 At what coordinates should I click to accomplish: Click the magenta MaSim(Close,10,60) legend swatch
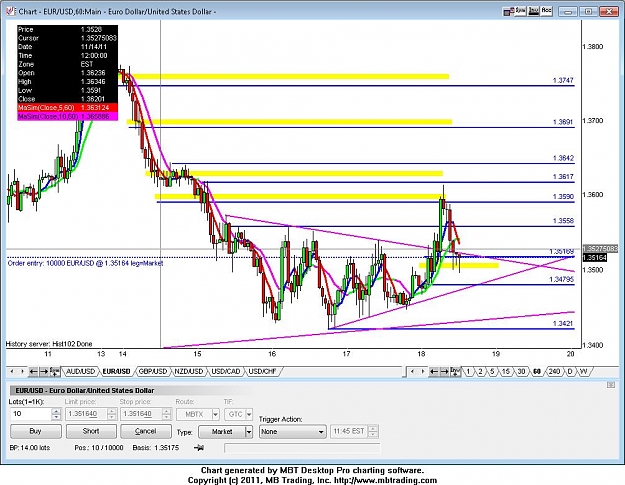click(x=67, y=116)
